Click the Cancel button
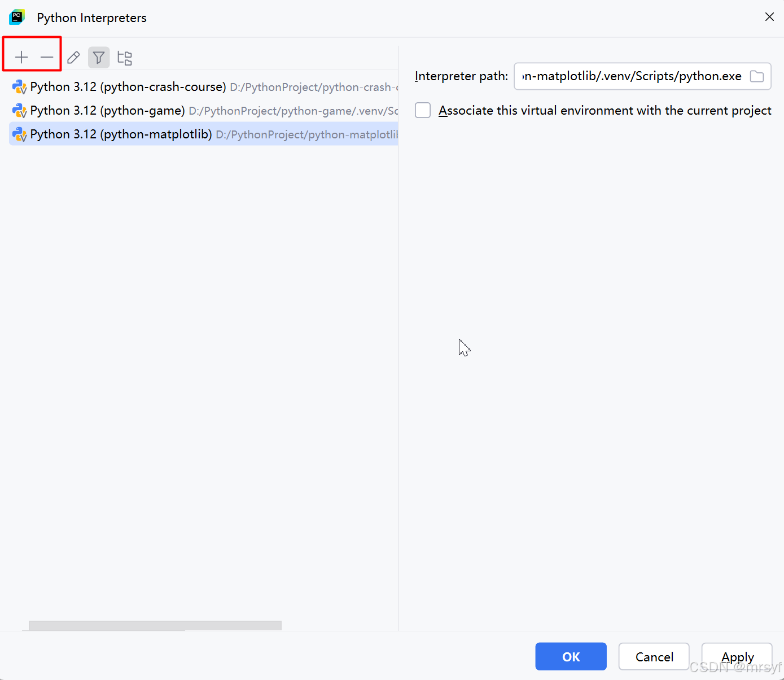Viewport: 784px width, 680px height. pos(654,656)
